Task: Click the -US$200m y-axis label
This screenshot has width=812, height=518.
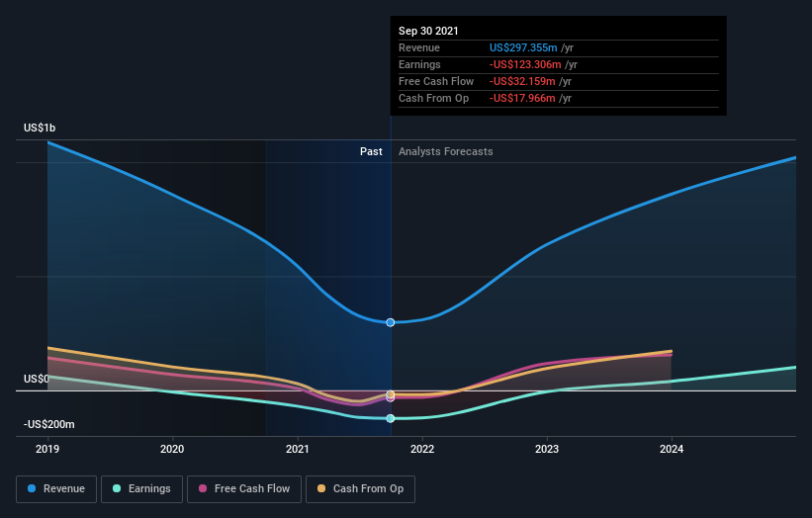Action: pos(49,424)
